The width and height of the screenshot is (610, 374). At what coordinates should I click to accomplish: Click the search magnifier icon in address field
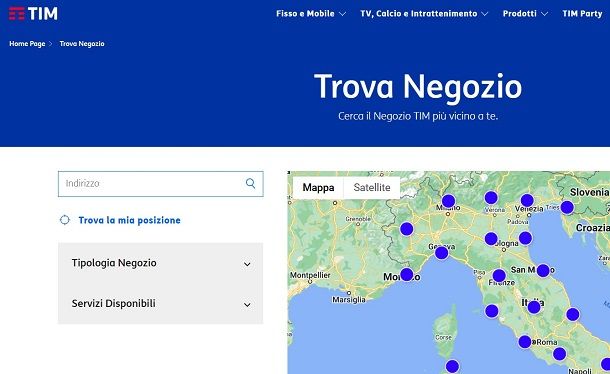pos(251,183)
